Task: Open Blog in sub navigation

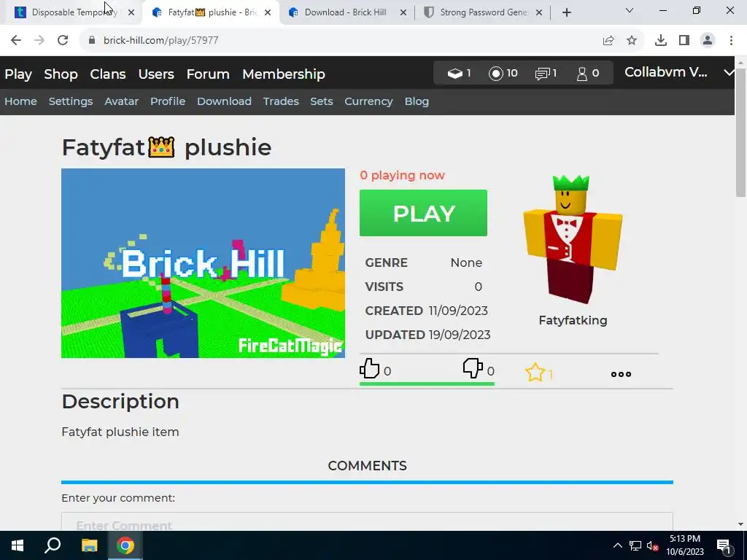Action: 417,101
